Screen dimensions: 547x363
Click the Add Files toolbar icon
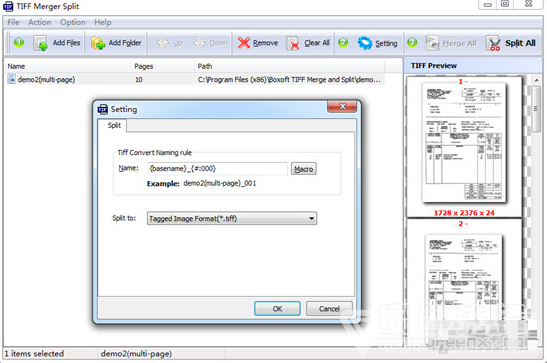[40, 44]
